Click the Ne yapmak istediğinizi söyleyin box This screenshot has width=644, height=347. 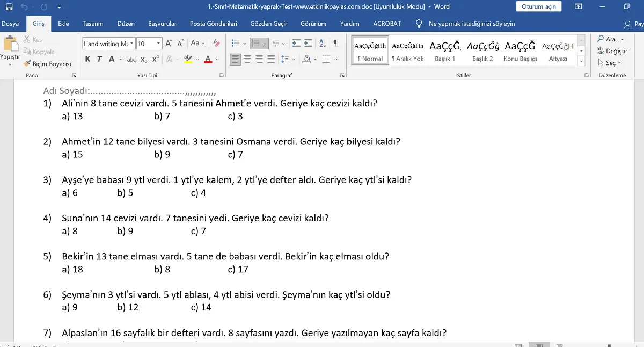tap(472, 24)
